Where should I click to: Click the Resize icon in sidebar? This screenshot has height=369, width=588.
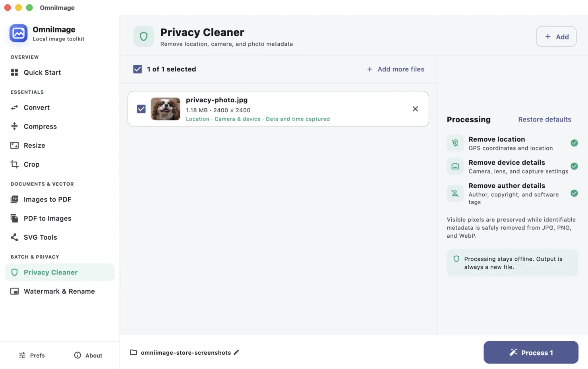(15, 145)
